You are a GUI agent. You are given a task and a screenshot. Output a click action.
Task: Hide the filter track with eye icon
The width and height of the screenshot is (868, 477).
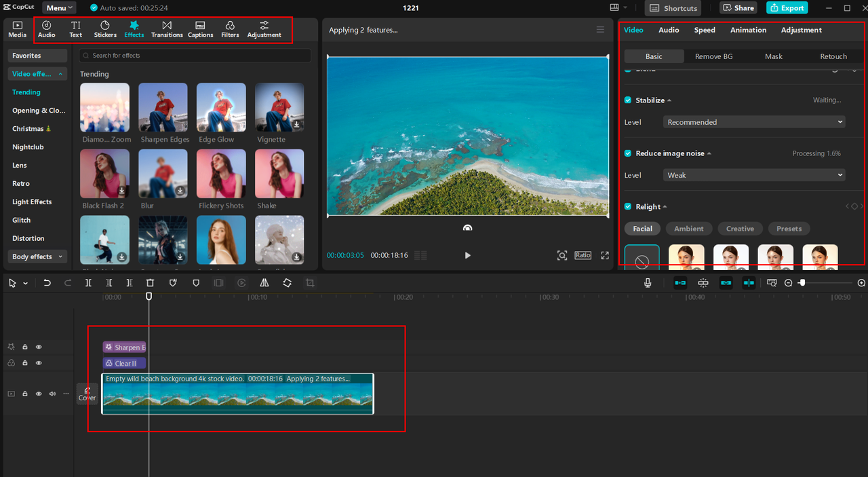[39, 363]
